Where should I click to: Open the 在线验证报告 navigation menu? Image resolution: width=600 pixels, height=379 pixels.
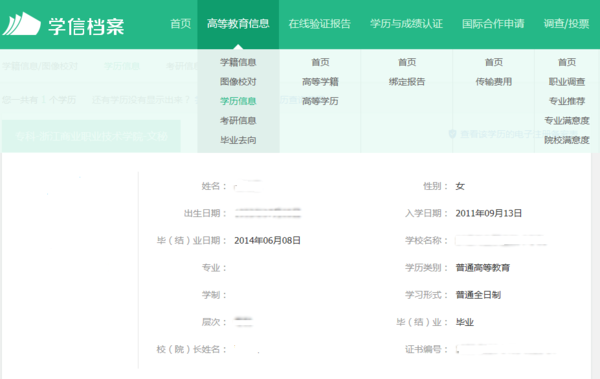pos(320,24)
